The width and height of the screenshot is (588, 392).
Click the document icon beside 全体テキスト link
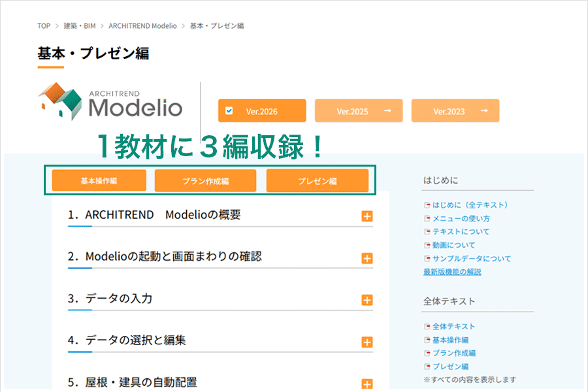(427, 327)
